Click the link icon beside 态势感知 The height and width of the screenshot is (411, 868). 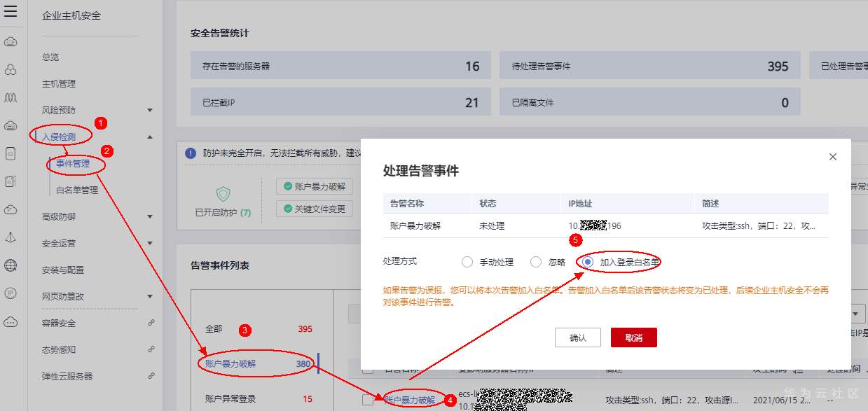pyautogui.click(x=151, y=349)
